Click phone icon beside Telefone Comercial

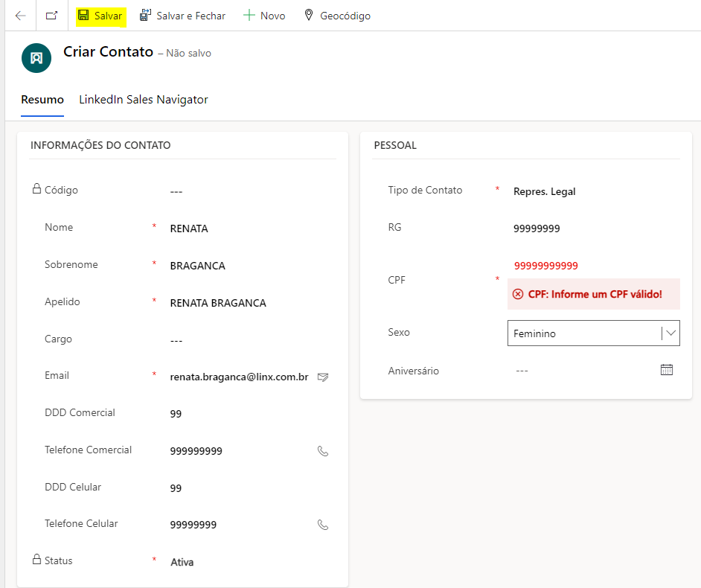click(x=323, y=451)
